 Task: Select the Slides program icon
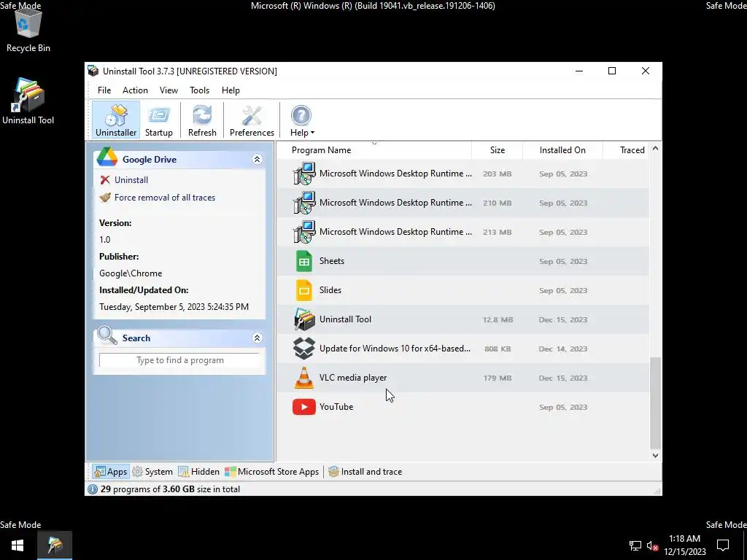tap(304, 290)
